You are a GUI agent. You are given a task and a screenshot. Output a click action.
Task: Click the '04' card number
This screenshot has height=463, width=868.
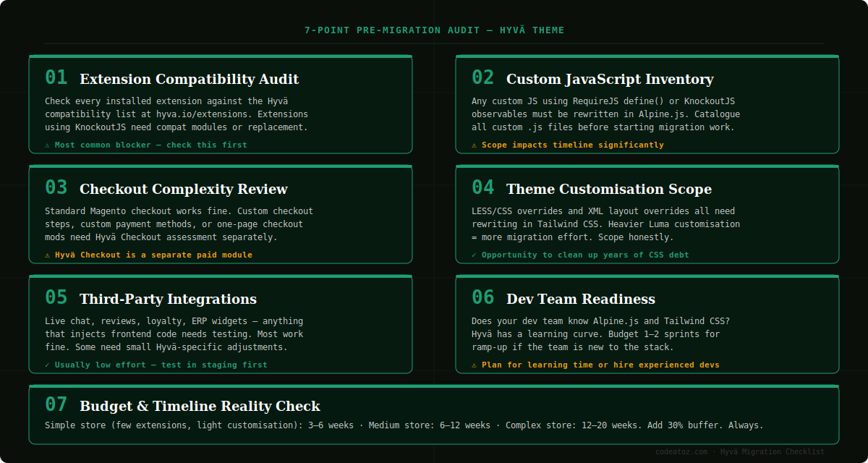click(x=482, y=187)
